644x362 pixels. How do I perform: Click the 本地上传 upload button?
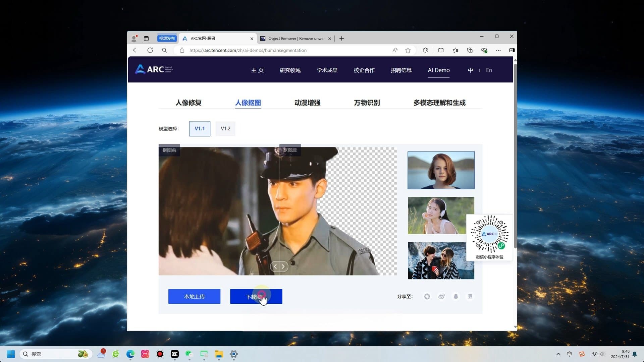[x=194, y=296]
